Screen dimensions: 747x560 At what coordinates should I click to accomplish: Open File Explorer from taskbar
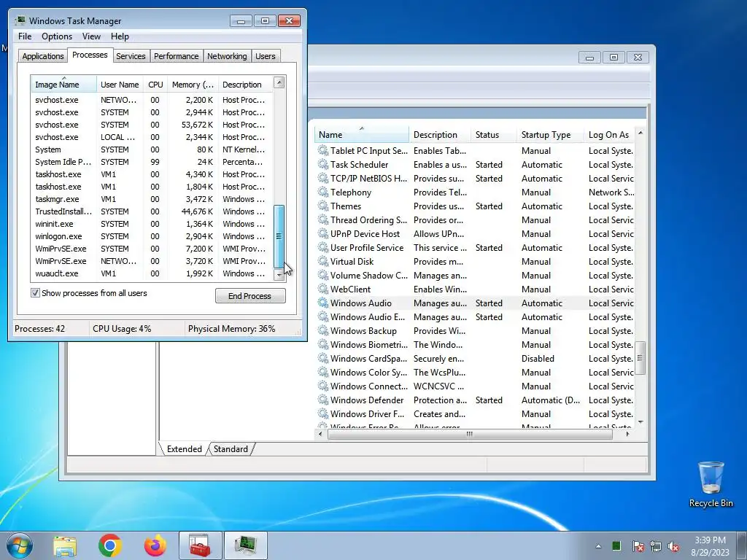tap(64, 545)
